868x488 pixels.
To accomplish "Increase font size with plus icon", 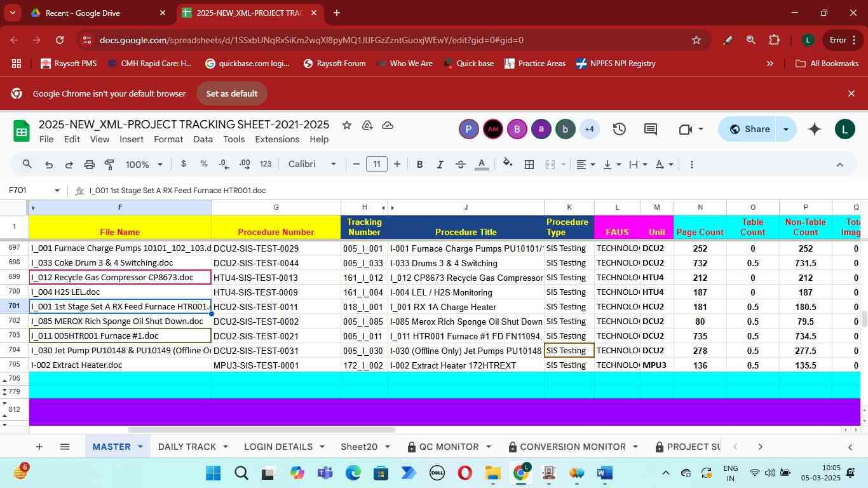I will tap(397, 165).
